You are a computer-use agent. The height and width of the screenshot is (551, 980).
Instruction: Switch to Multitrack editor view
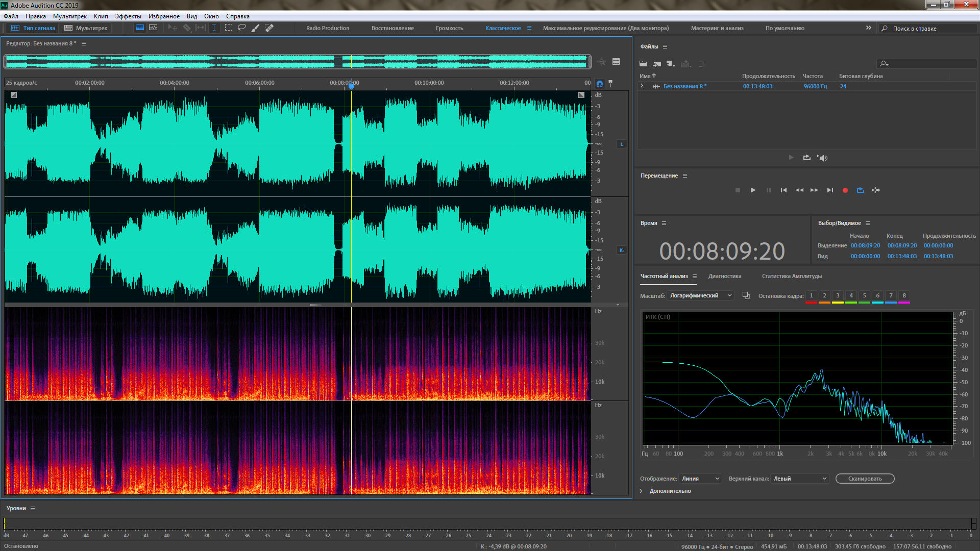click(x=86, y=28)
